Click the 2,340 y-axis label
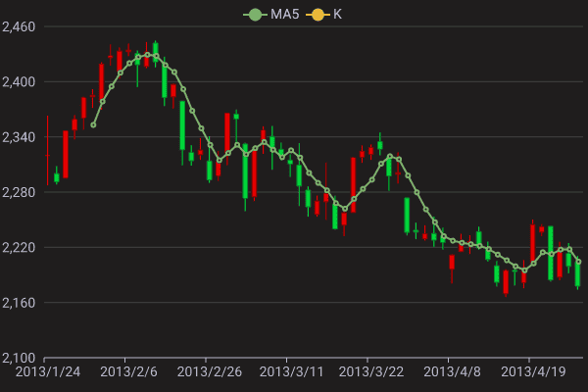Image resolution: width=588 pixels, height=392 pixels. tap(19, 137)
